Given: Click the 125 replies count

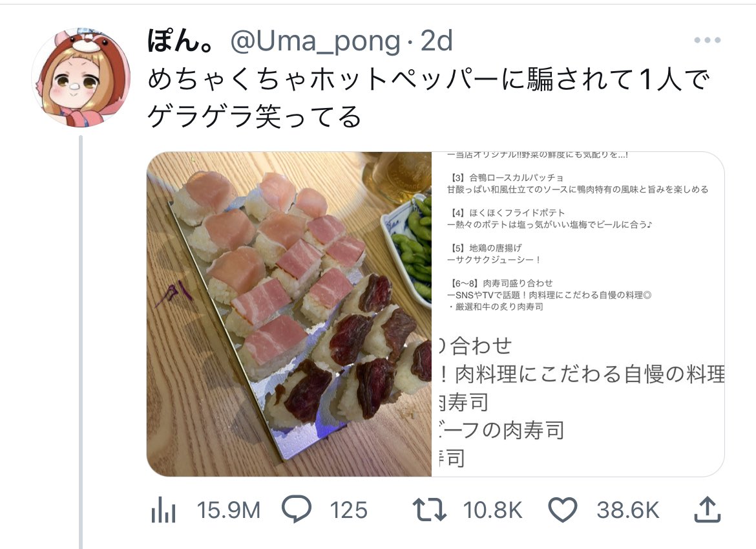Looking at the screenshot, I should (348, 510).
